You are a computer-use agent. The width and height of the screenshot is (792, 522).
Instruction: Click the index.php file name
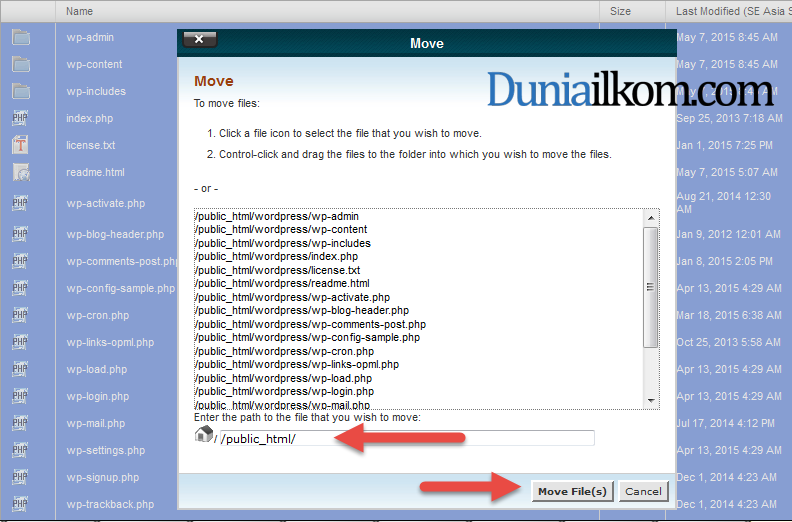tap(89, 118)
